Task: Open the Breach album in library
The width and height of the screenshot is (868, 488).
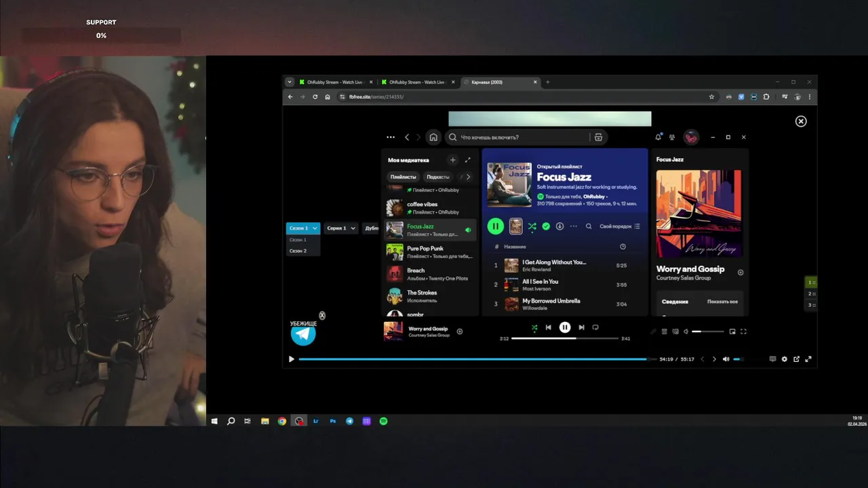Action: click(x=429, y=274)
